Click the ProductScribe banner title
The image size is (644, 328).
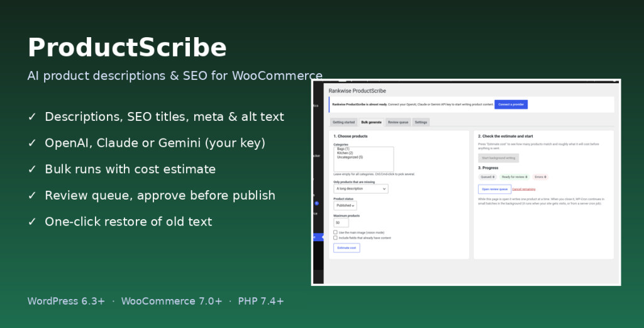coord(127,48)
